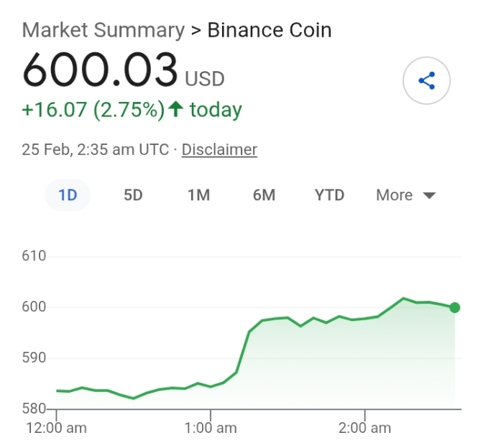Click the +16.07 (2.75%) change text
The width and height of the screenshot is (483, 448).
(x=93, y=110)
